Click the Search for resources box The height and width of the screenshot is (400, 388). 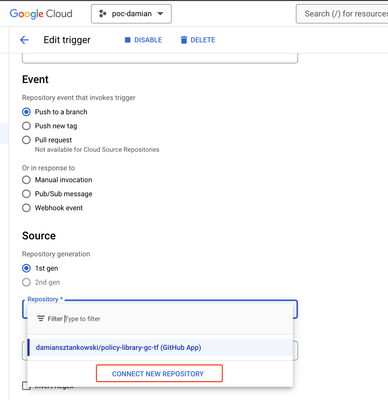click(342, 14)
